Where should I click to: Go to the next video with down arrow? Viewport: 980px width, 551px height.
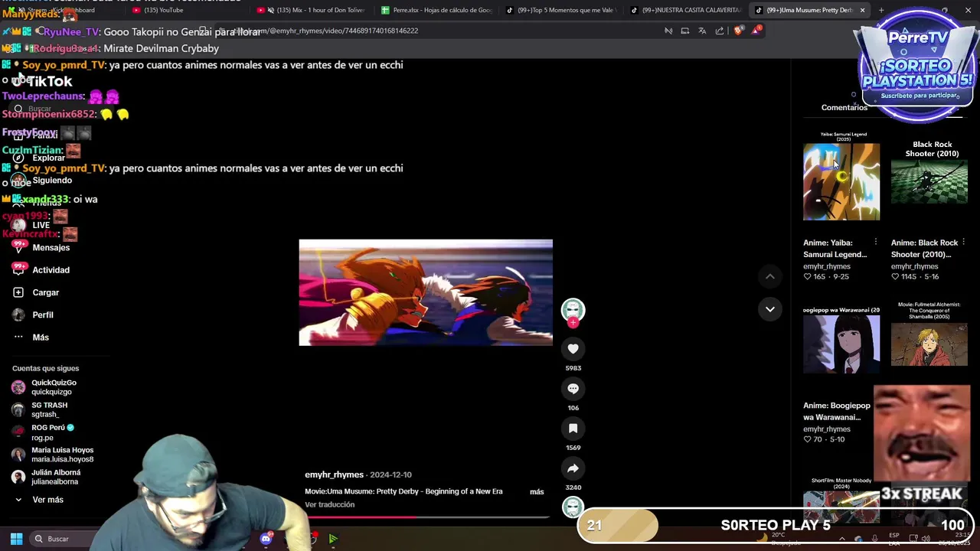point(770,309)
